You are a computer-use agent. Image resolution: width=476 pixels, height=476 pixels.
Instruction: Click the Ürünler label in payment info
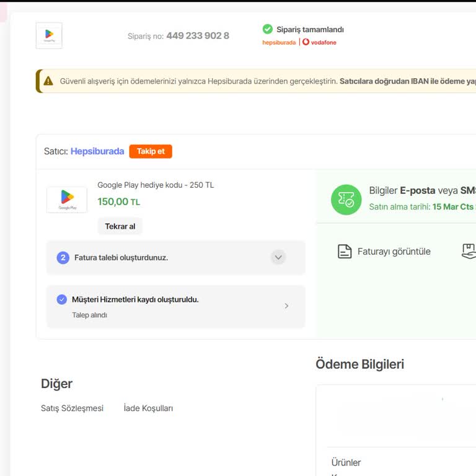(x=346, y=462)
